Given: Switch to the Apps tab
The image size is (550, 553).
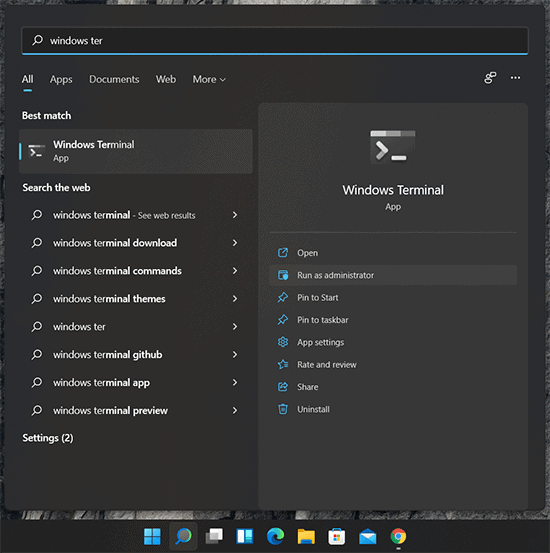Looking at the screenshot, I should 61,79.
